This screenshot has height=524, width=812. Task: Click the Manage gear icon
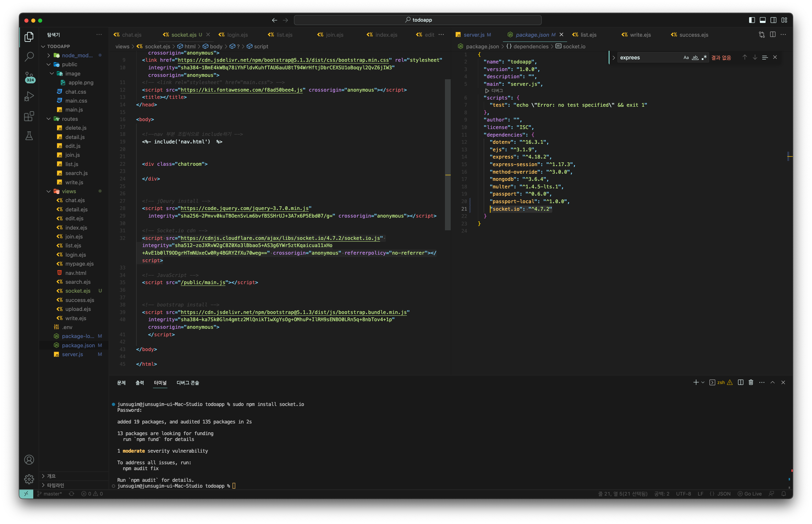(29, 479)
